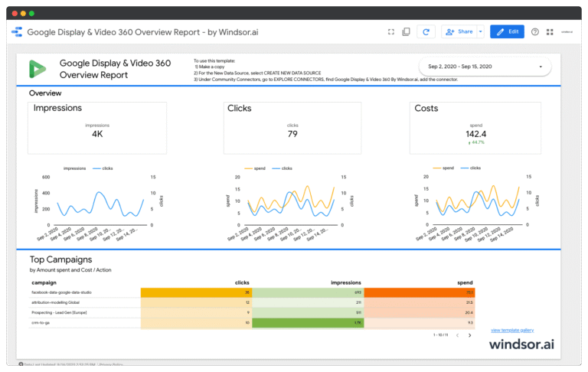Open the Google apps grid
588x372 pixels.
pyautogui.click(x=550, y=32)
